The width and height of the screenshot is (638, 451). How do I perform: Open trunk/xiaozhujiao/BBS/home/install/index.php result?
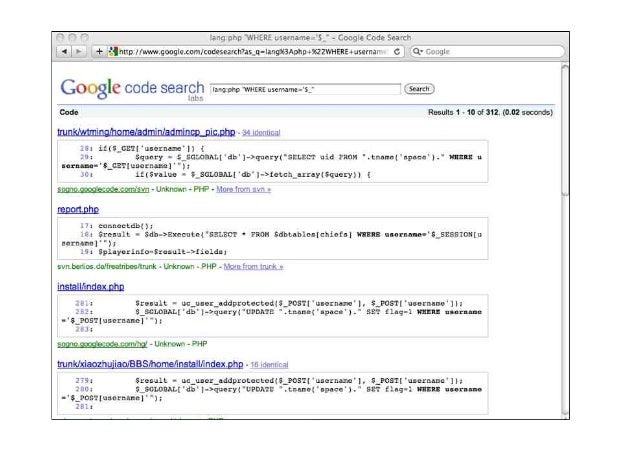pyautogui.click(x=150, y=364)
